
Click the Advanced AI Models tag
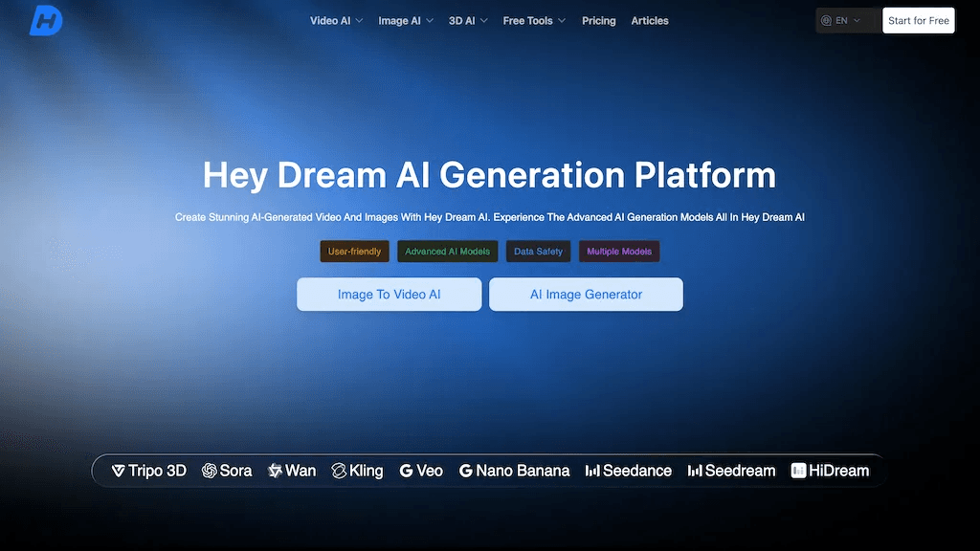coord(448,252)
